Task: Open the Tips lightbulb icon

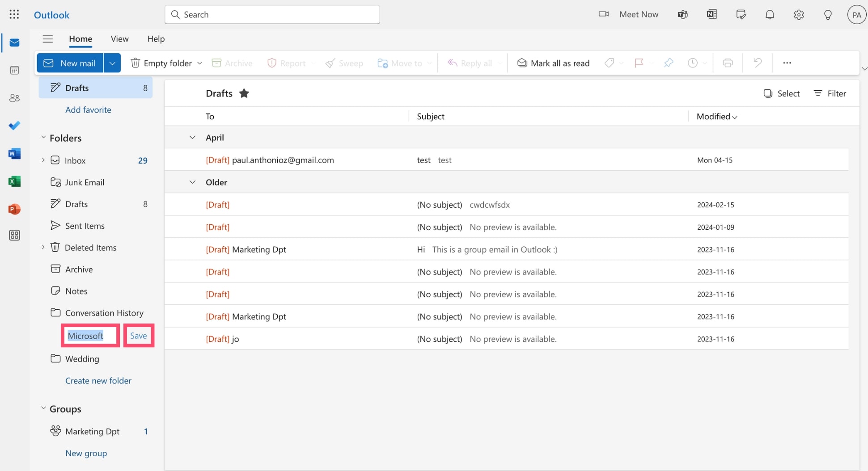Action: click(x=828, y=14)
